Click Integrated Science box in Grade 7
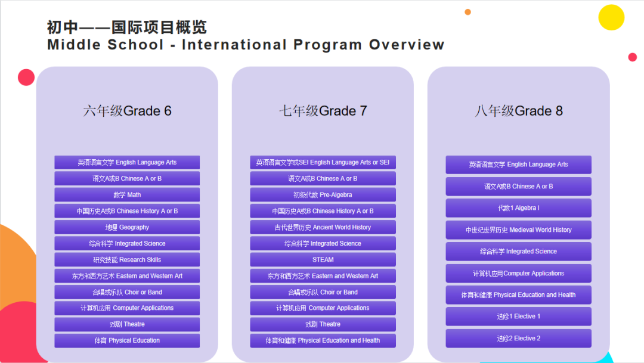Screen dimensions: 644x363 click(323, 244)
